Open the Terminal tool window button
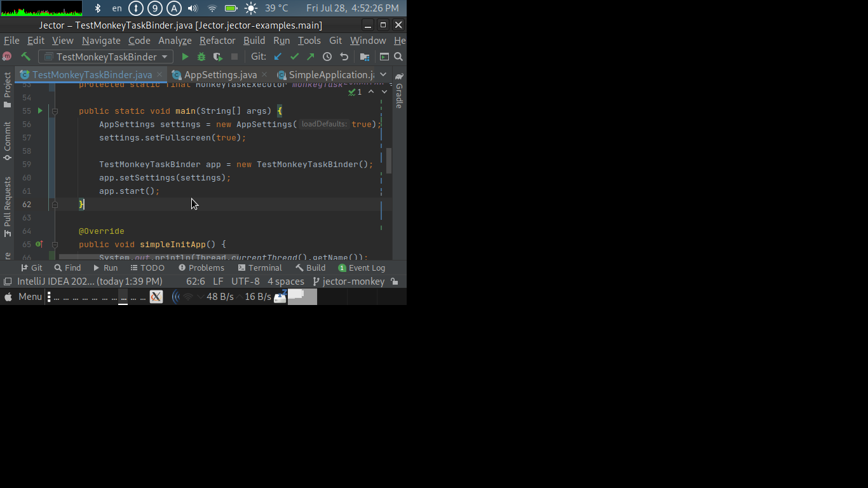 point(260,268)
